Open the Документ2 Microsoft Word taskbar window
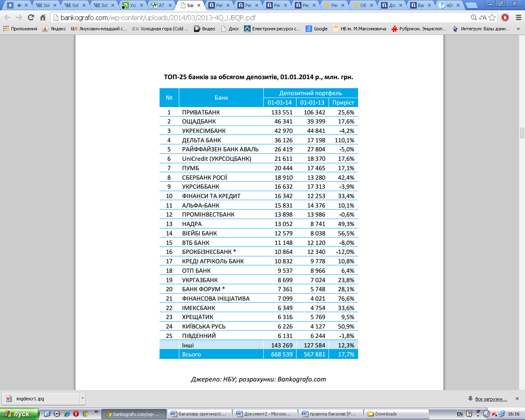The width and height of the screenshot is (525, 420). pos(265,414)
